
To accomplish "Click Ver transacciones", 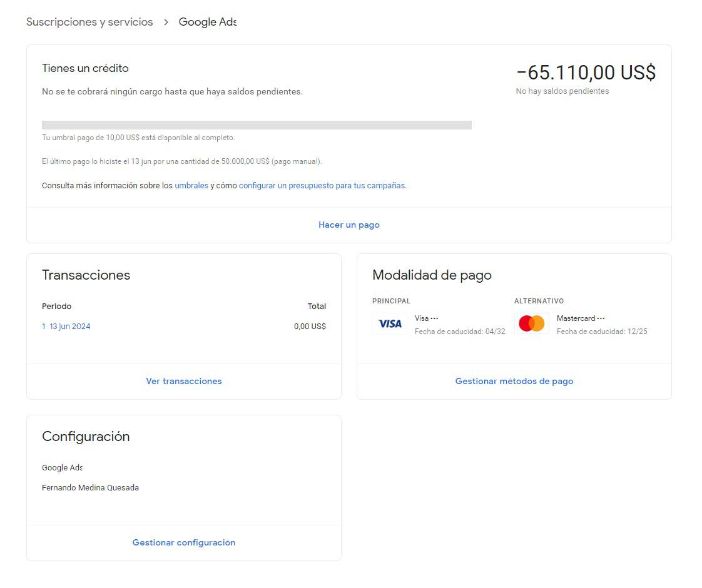I will [x=184, y=381].
